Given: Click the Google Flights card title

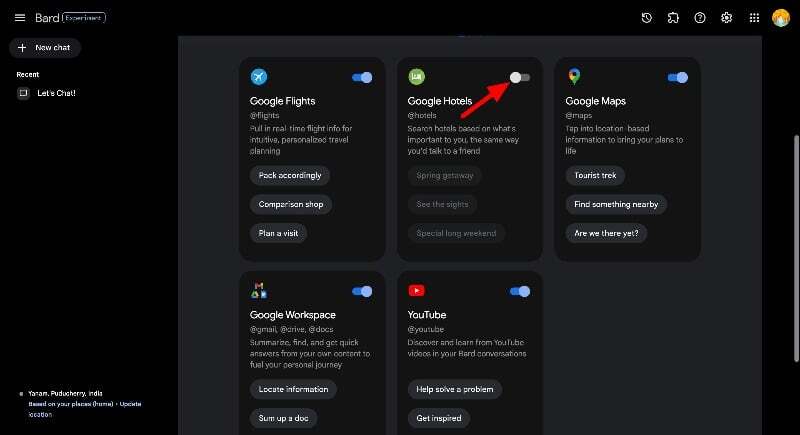Looking at the screenshot, I should point(282,101).
